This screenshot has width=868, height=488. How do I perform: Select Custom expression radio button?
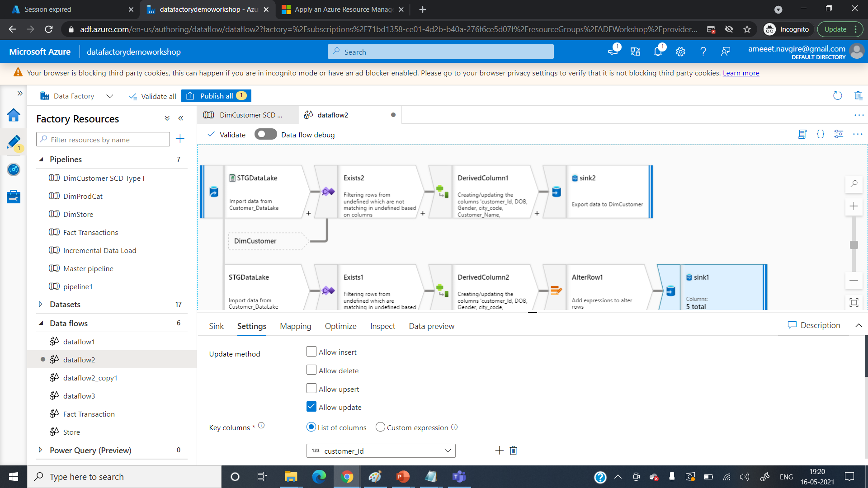[380, 427]
